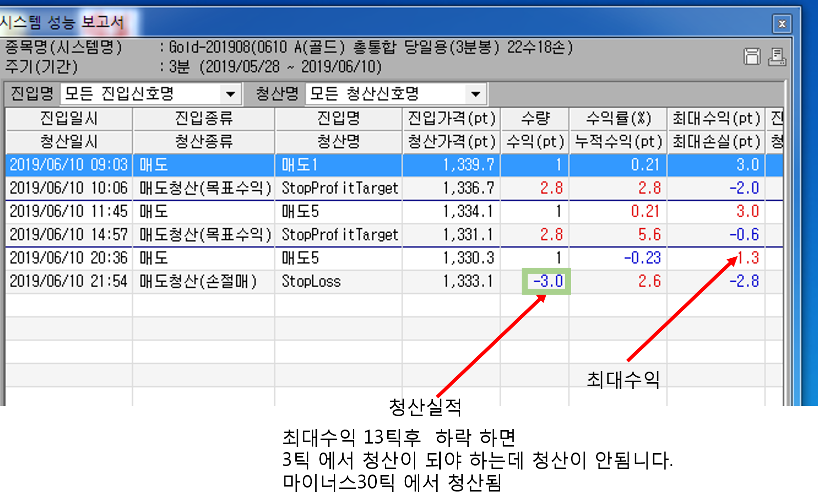Select the 10:06 StopProfitTarget exit row
The width and height of the screenshot is (818, 504).
point(394,188)
